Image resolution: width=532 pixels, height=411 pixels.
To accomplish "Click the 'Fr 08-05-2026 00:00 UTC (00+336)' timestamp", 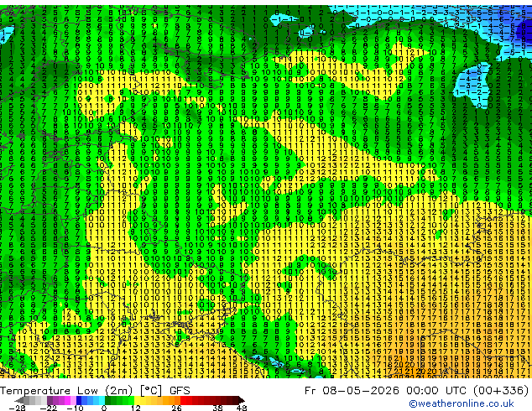I will (417, 390).
